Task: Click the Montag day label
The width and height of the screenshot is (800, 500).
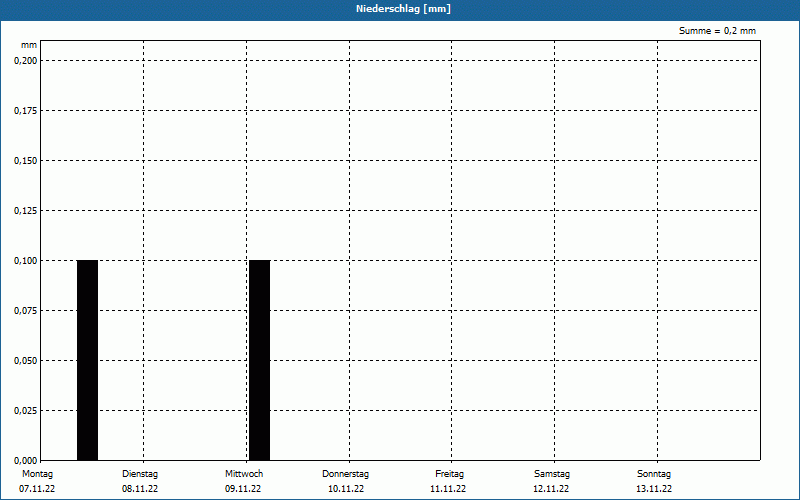Action: 37,474
